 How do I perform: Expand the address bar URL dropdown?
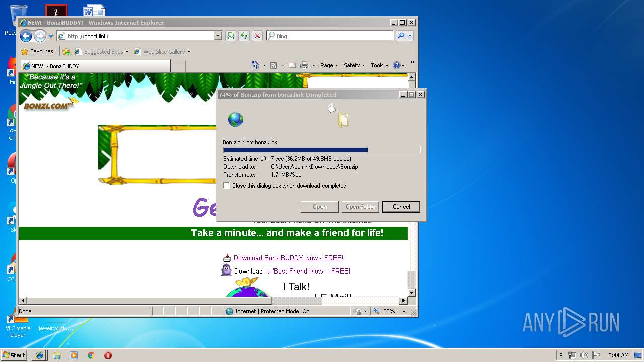(x=218, y=36)
